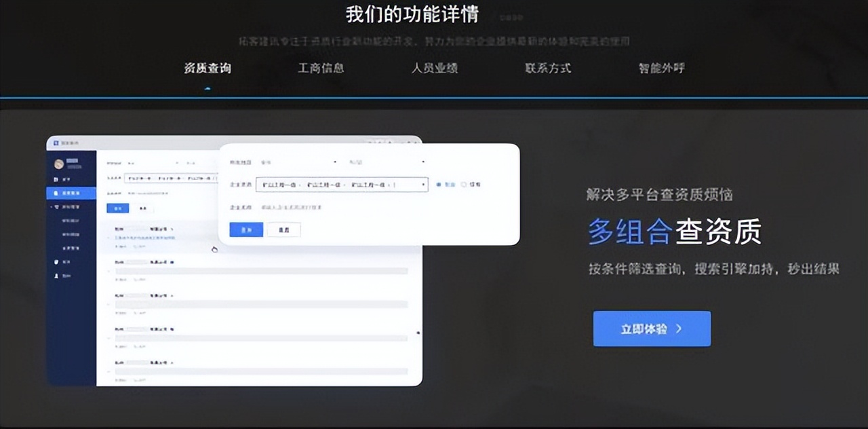Click the cursor-shaped icon on the dashboard
The image size is (868, 429).
click(x=214, y=249)
